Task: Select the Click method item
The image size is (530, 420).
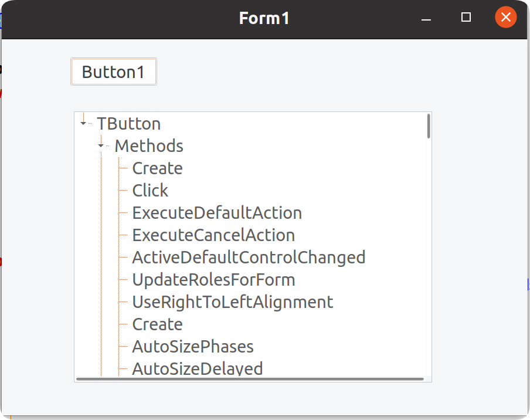Action: [150, 191]
